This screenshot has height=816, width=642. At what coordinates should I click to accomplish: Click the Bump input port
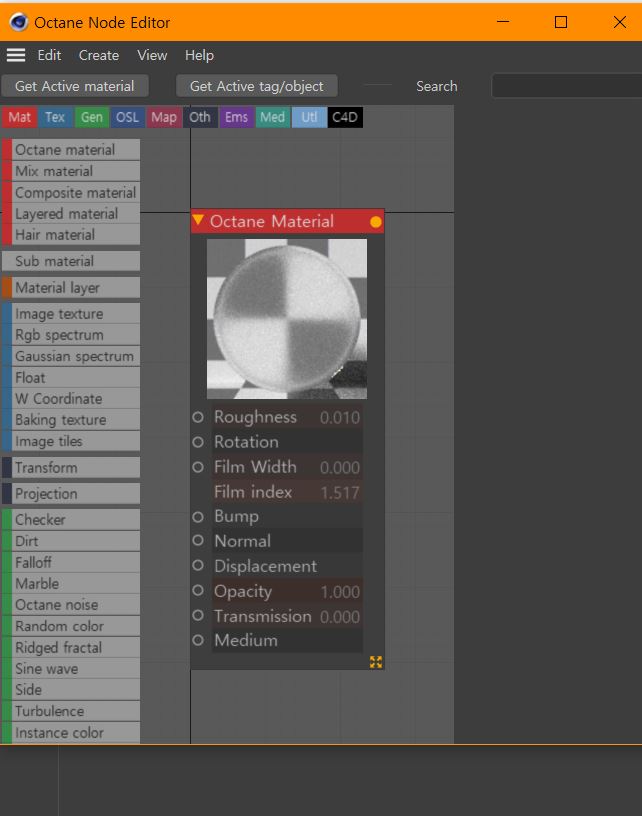pos(198,517)
